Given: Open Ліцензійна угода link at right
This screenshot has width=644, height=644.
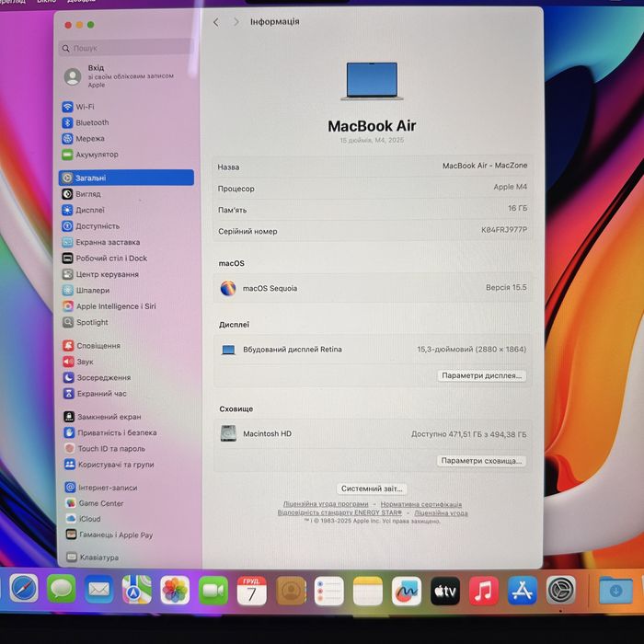Looking at the screenshot, I should [x=441, y=513].
